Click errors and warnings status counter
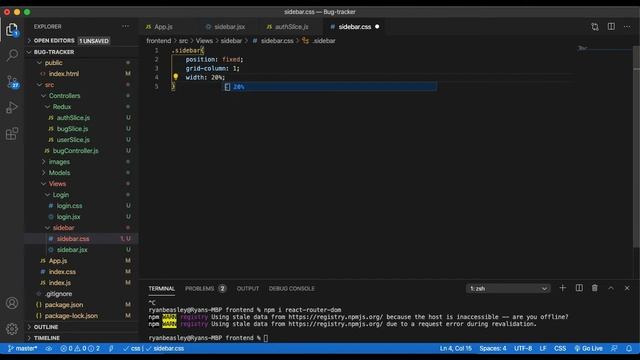The height and width of the screenshot is (360, 640). 80,349
